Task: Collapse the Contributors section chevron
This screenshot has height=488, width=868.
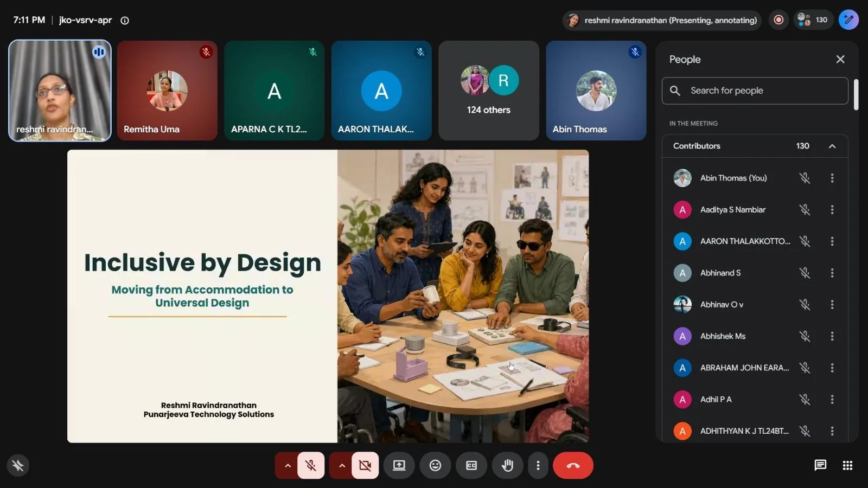Action: [x=832, y=146]
